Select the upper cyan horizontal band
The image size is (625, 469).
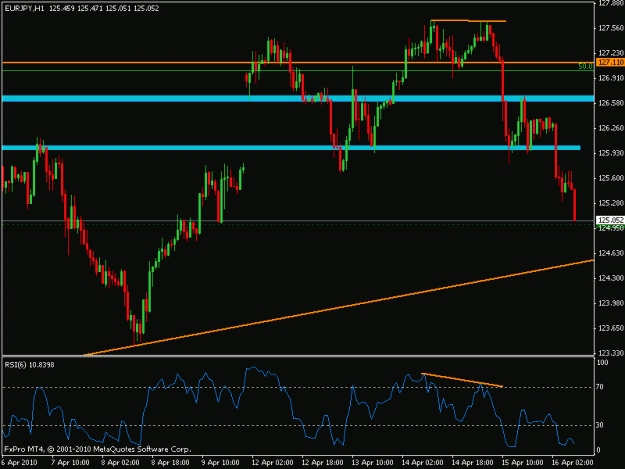[x=298, y=98]
